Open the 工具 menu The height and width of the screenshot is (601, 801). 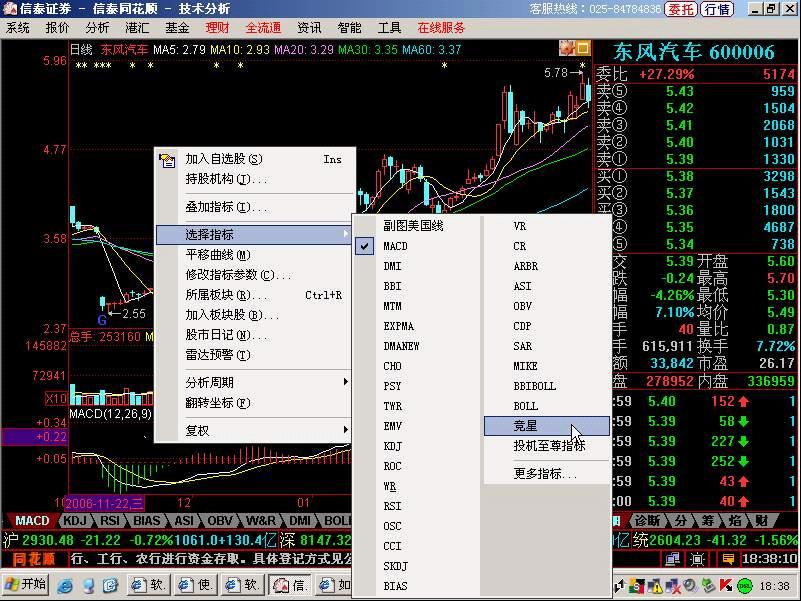(389, 28)
